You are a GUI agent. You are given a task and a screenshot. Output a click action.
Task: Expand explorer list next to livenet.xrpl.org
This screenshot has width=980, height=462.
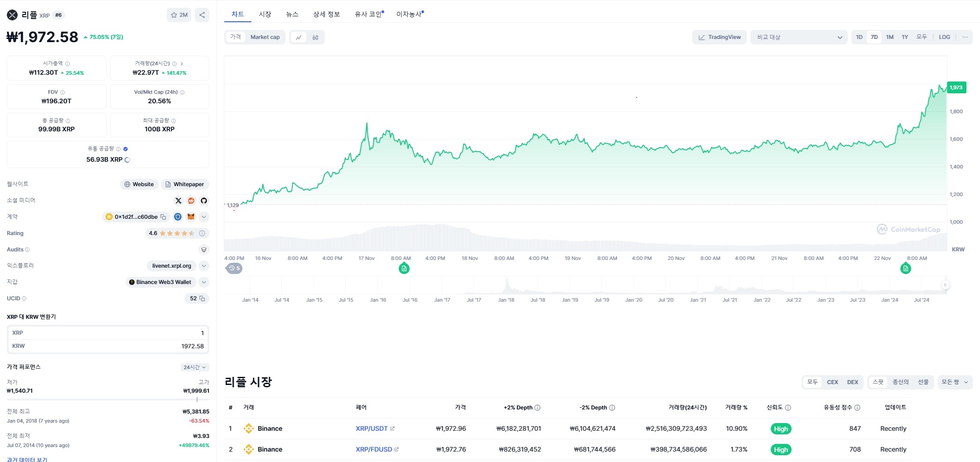204,266
